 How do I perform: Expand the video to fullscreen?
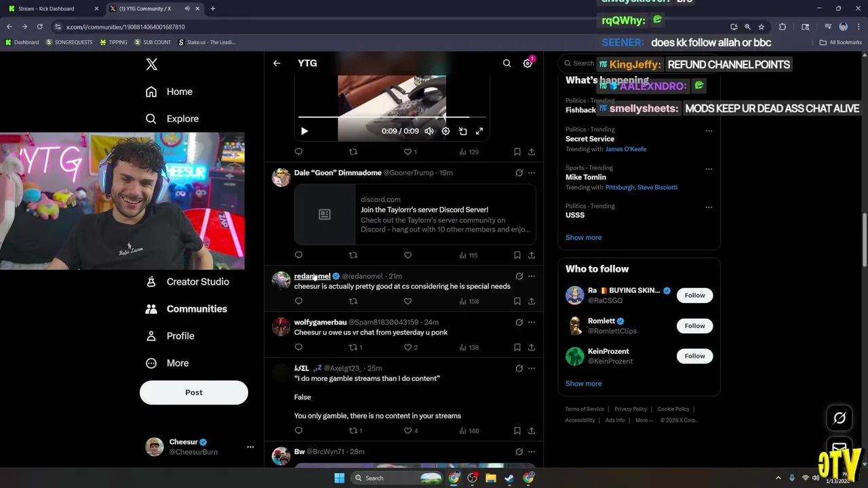click(479, 131)
